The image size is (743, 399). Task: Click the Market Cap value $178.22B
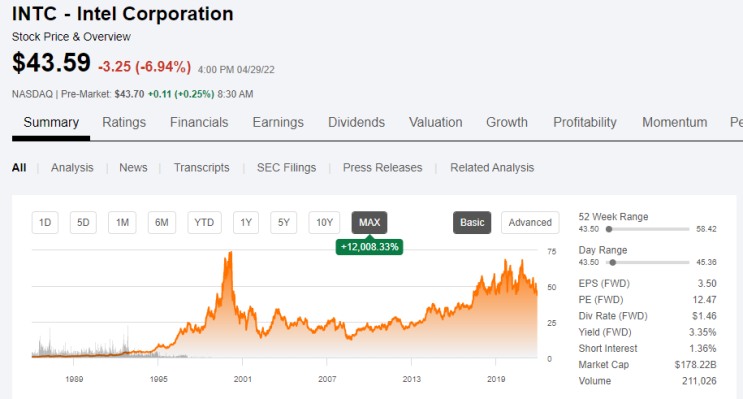tap(696, 364)
